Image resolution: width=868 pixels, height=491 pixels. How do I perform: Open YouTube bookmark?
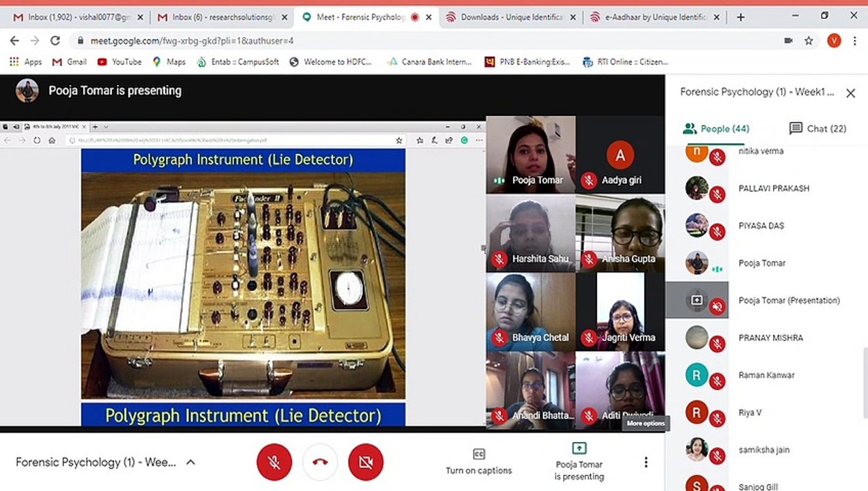point(119,62)
